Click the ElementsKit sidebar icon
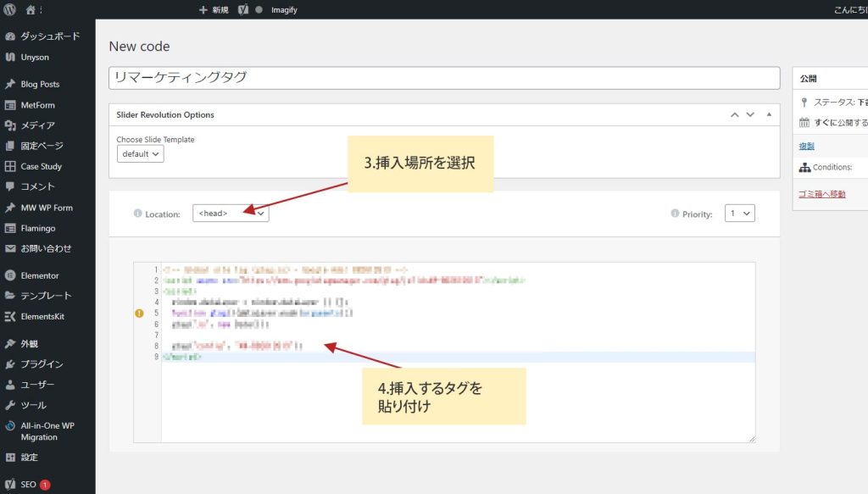Viewport: 868px width, 494px height. [10, 316]
